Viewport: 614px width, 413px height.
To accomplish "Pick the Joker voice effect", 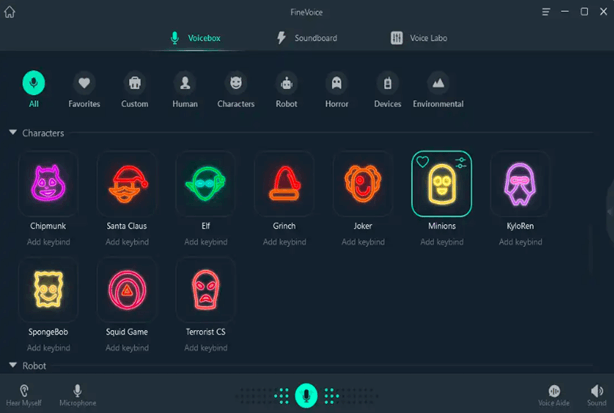I will (362, 183).
